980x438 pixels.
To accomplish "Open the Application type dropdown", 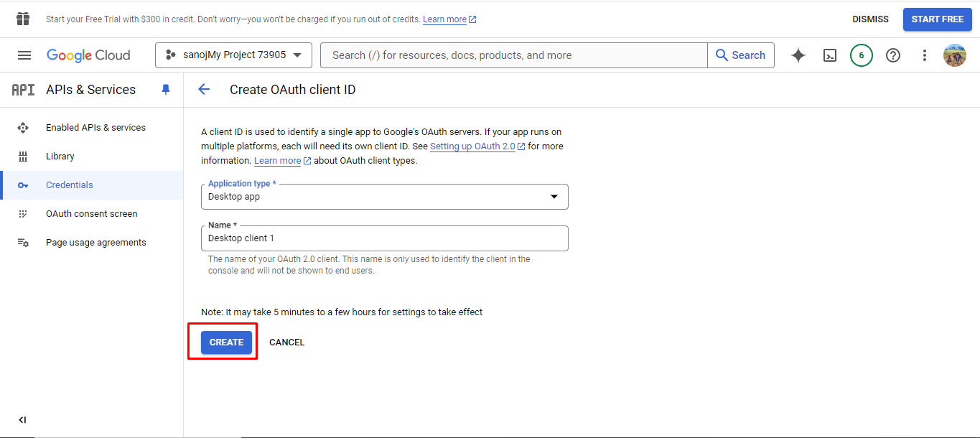I will coord(385,197).
